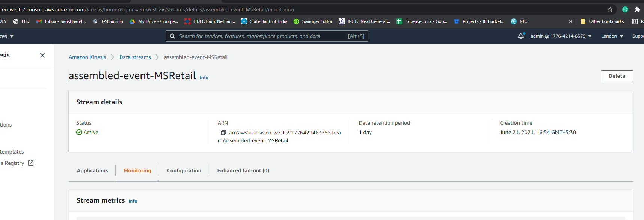The image size is (644, 220).
Task: Open the Enhanced fan-out tab
Action: click(x=243, y=170)
